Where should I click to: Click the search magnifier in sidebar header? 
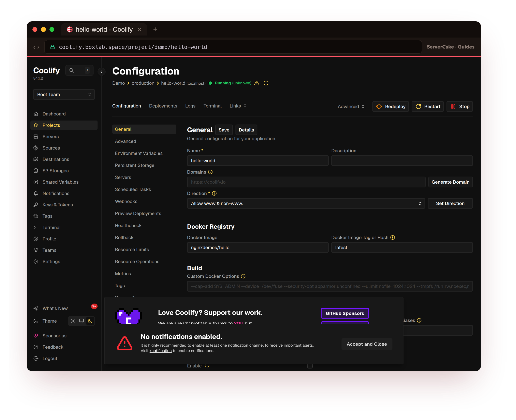(x=72, y=70)
